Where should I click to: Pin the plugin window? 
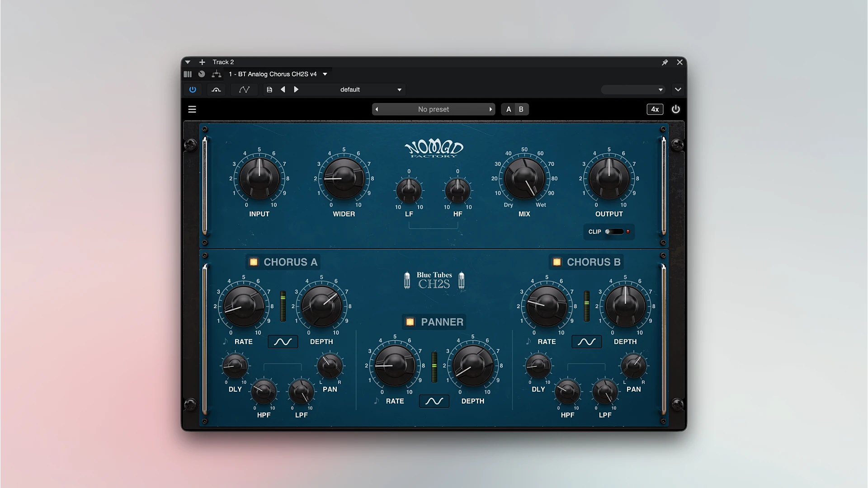665,62
